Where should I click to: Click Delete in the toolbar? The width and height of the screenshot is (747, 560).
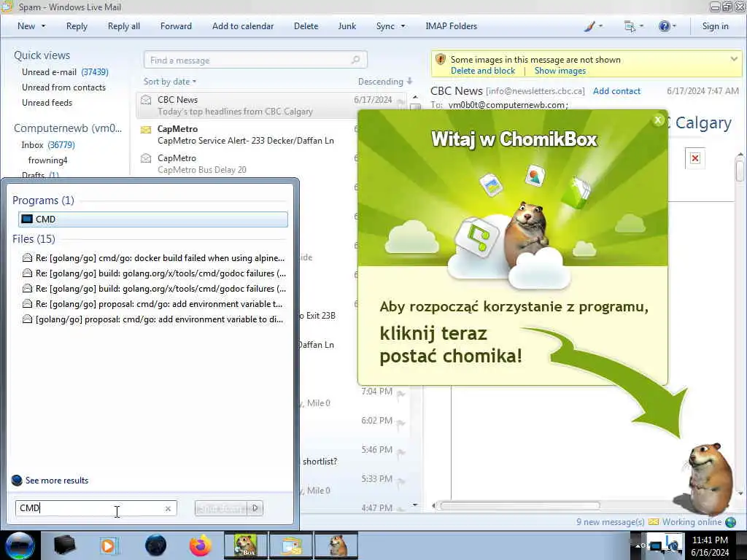tap(306, 26)
